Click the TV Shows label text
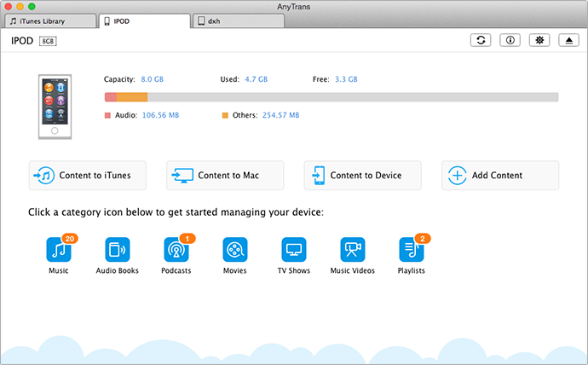The height and width of the screenshot is (365, 588). pos(294,270)
